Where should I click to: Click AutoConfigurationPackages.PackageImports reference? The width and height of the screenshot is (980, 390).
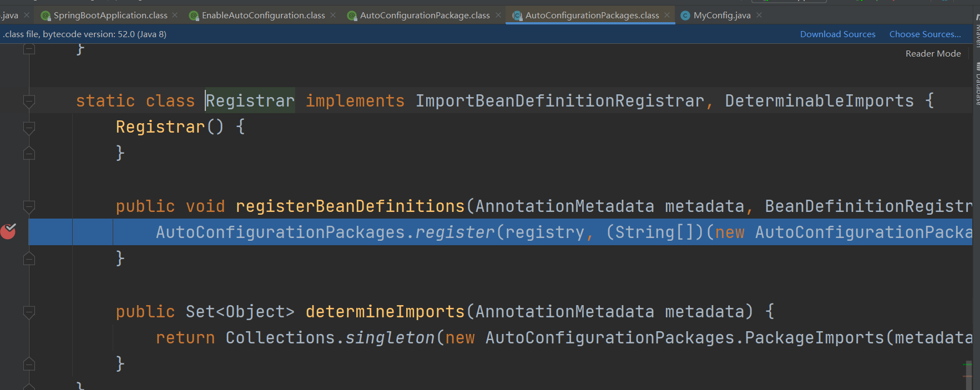pyautogui.click(x=685, y=338)
